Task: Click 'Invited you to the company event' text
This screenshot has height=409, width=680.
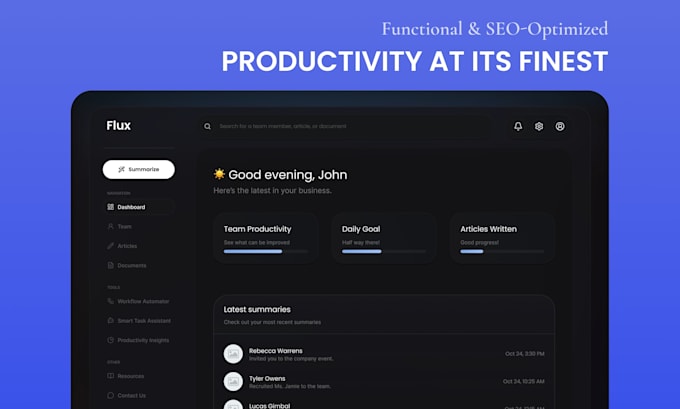Action: (291, 359)
